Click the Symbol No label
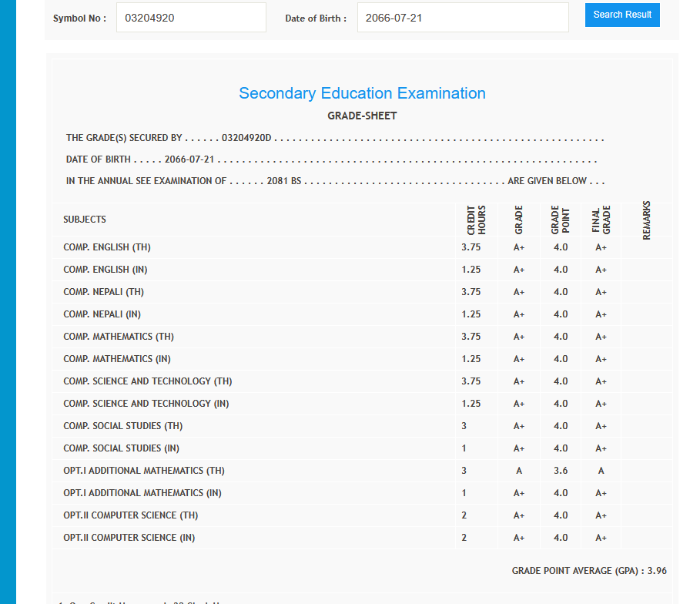700x604 pixels. coord(80,18)
